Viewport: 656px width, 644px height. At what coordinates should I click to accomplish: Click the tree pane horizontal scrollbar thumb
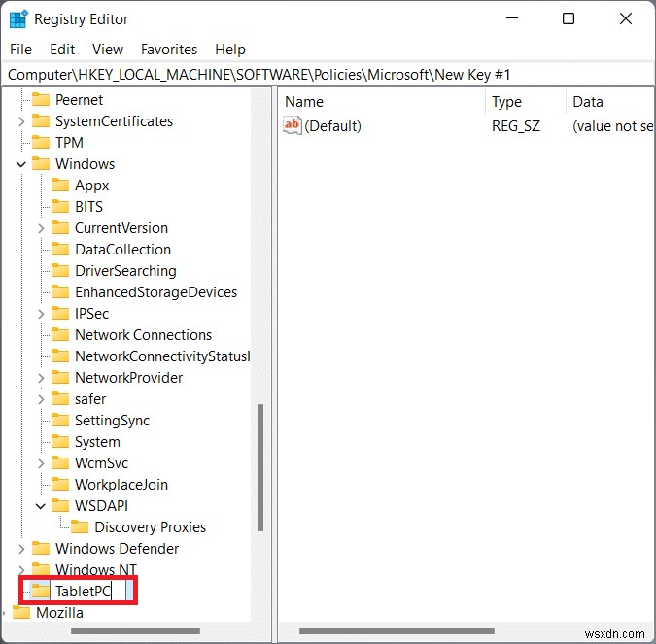point(135,631)
